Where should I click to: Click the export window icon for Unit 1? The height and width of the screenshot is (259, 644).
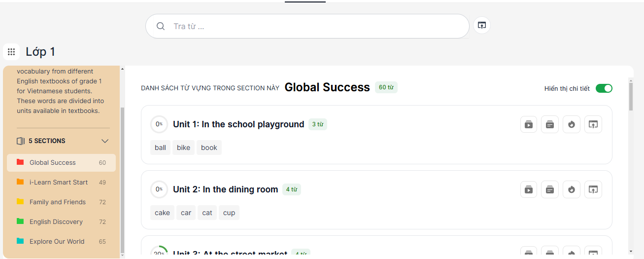(593, 124)
